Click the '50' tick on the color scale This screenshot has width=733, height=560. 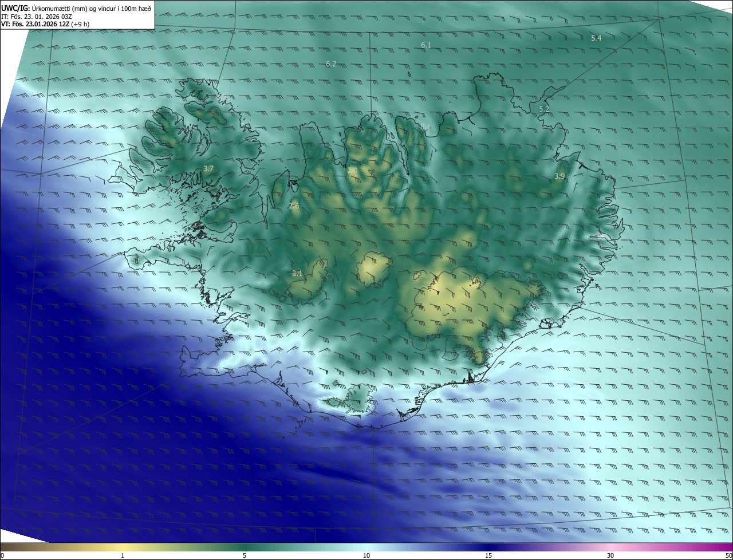point(728,555)
